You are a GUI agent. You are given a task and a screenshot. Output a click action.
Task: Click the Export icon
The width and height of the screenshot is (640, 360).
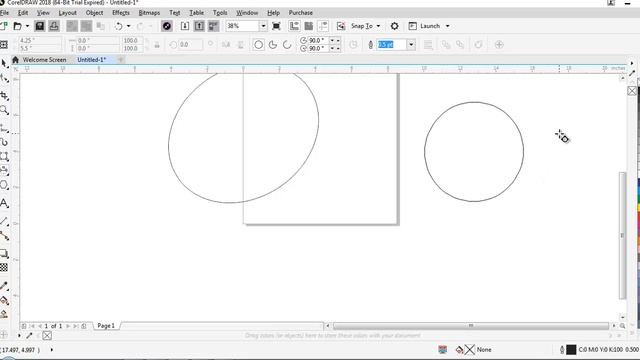click(x=199, y=26)
